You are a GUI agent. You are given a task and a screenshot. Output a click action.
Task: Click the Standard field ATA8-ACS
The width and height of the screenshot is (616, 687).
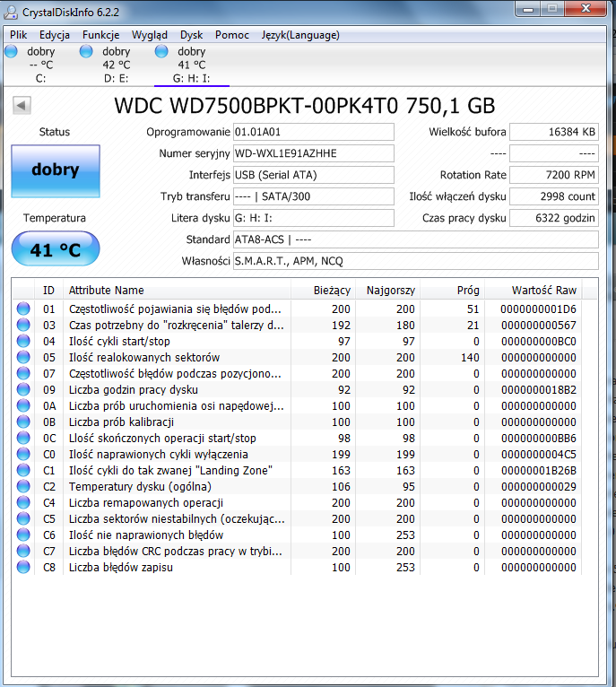415,239
